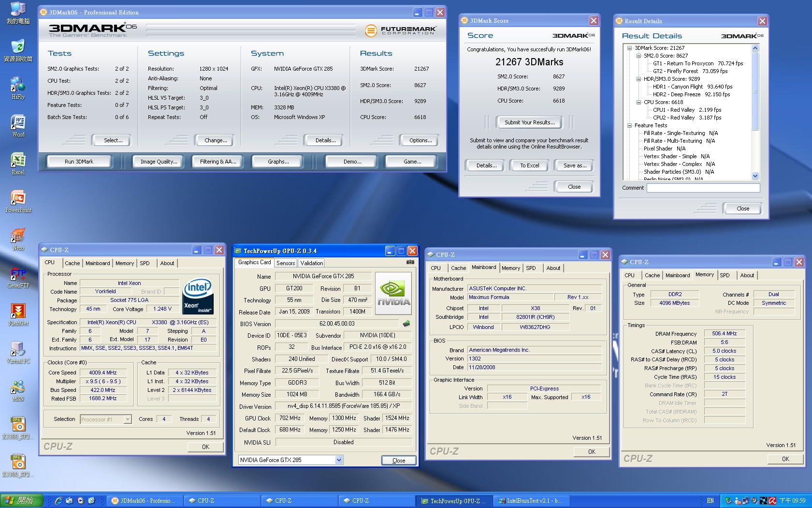This screenshot has width=812, height=508.
Task: Click the To Excel button
Action: coord(529,165)
